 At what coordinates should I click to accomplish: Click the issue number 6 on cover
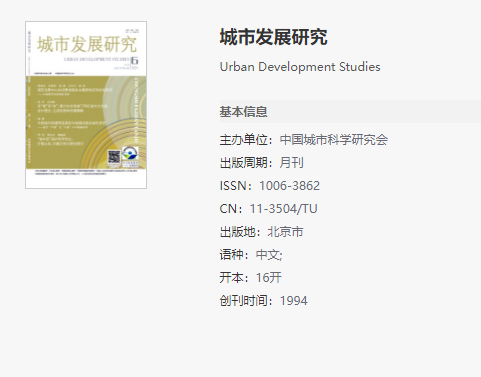(134, 61)
